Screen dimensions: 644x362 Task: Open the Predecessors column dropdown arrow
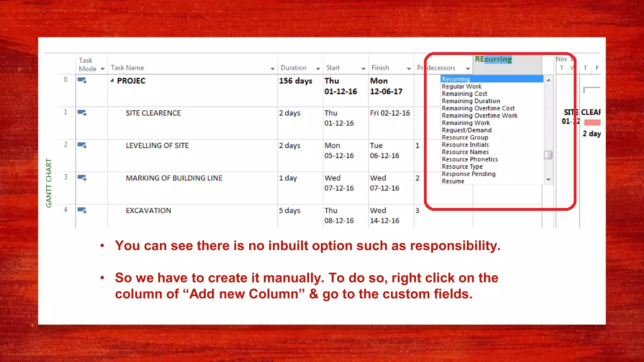point(468,69)
